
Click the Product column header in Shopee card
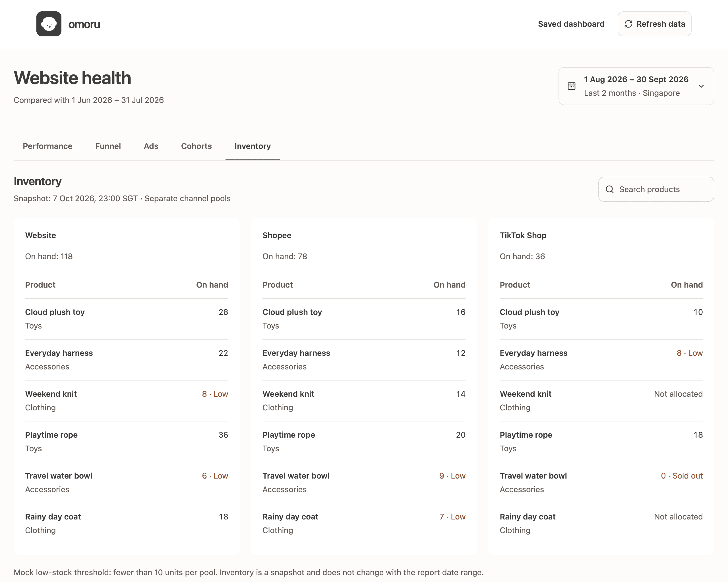click(278, 285)
